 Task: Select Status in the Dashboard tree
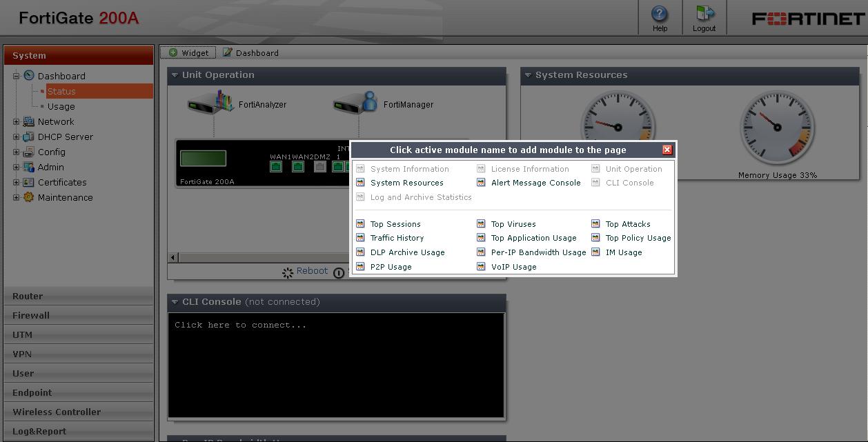coord(61,91)
